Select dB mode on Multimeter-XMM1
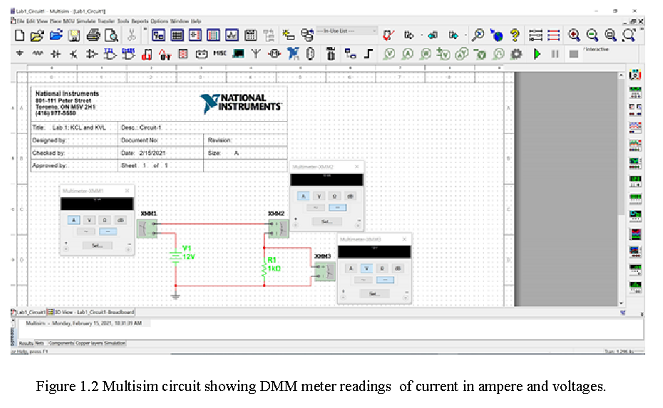The width and height of the screenshot is (663, 408). [121, 220]
